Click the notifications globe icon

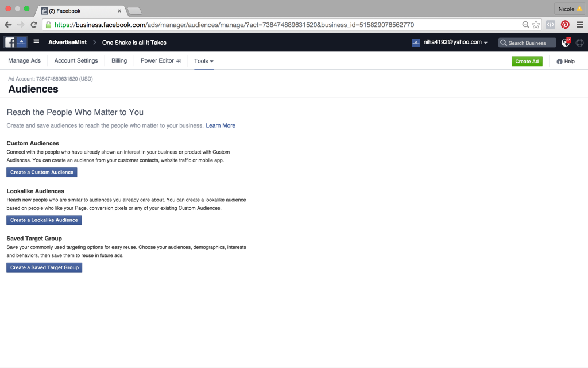click(566, 41)
